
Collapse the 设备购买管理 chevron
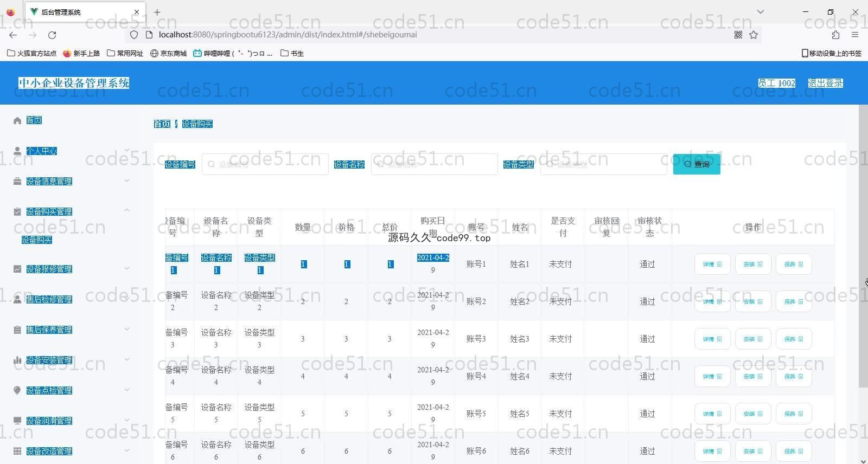tap(127, 210)
